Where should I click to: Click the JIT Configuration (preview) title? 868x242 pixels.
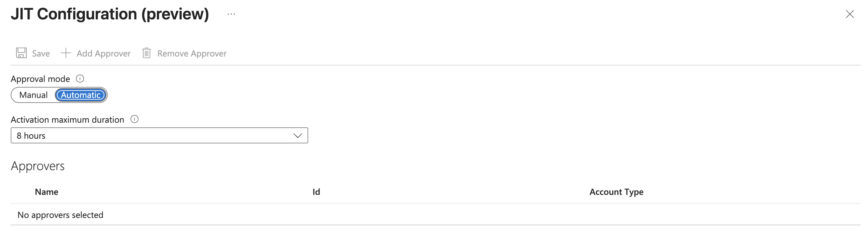110,14
